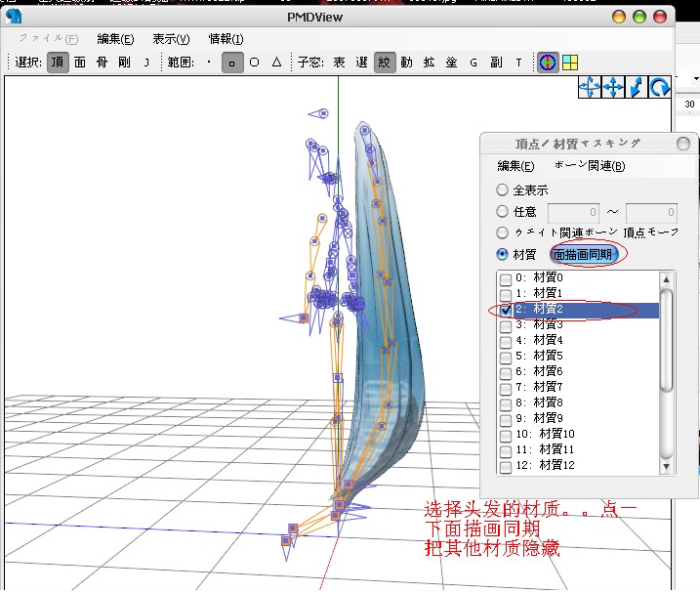
Task: Check the 材質0 checkbox
Action: click(506, 278)
